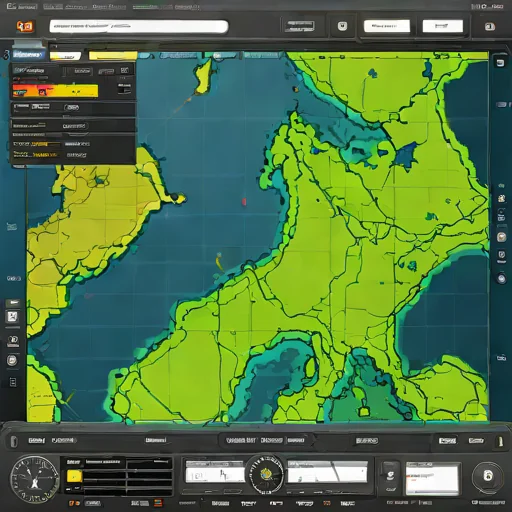512x512 pixels.
Task: Click the yellow marker in the sea below the red marker
Action: 219,262
